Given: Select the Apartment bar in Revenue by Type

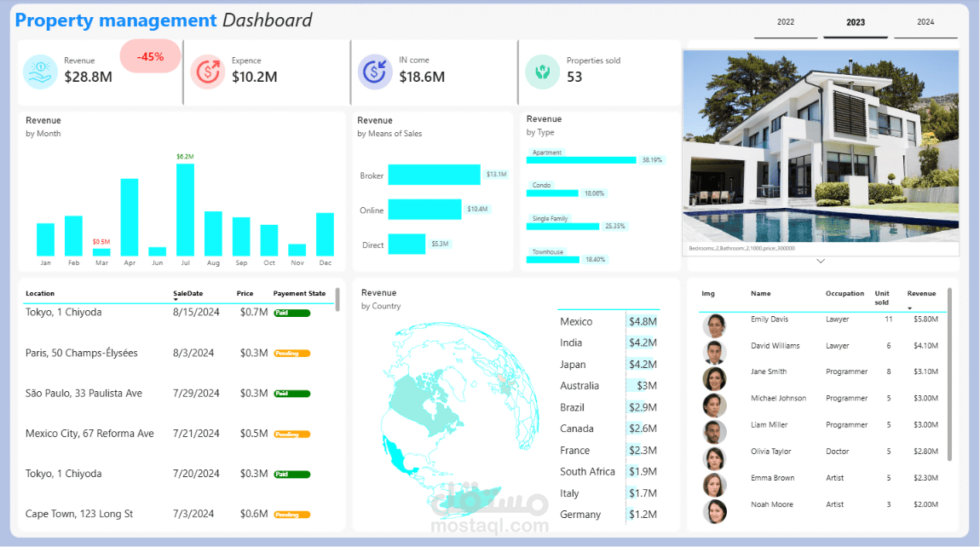Looking at the screenshot, I should 581,160.
